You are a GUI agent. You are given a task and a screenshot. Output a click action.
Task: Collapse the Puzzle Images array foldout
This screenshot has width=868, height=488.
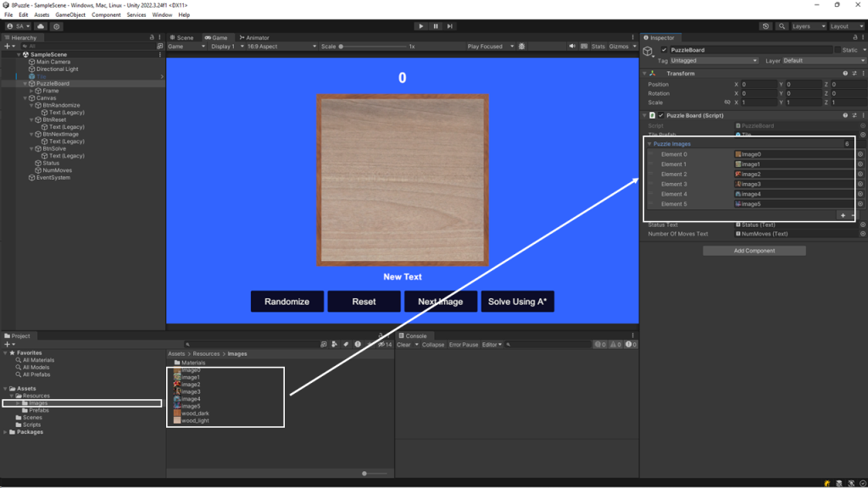(649, 144)
